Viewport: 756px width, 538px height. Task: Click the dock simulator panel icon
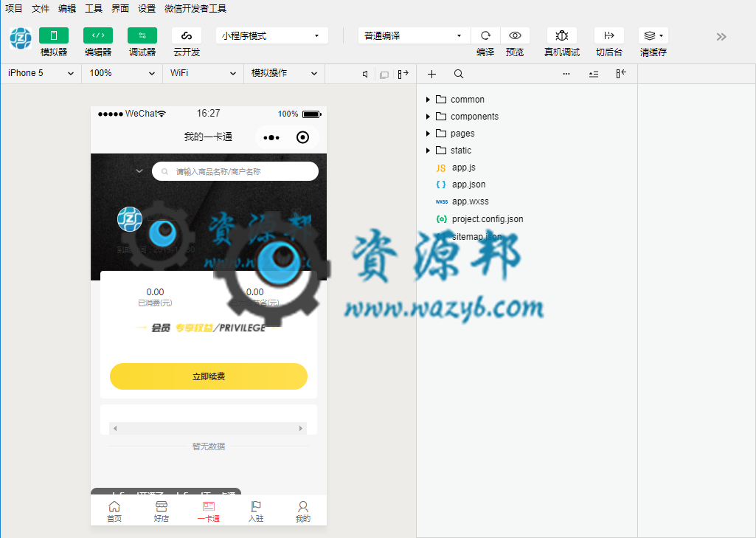coord(403,74)
